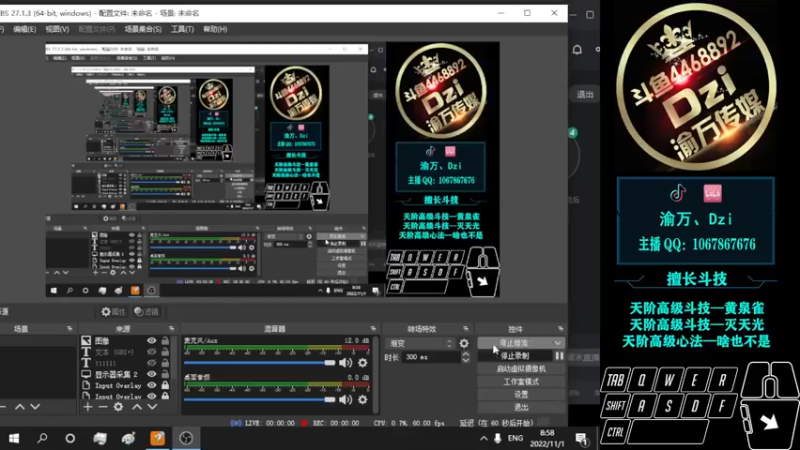Open the 场景集合(S) menu
The image size is (800, 450).
(x=143, y=29)
